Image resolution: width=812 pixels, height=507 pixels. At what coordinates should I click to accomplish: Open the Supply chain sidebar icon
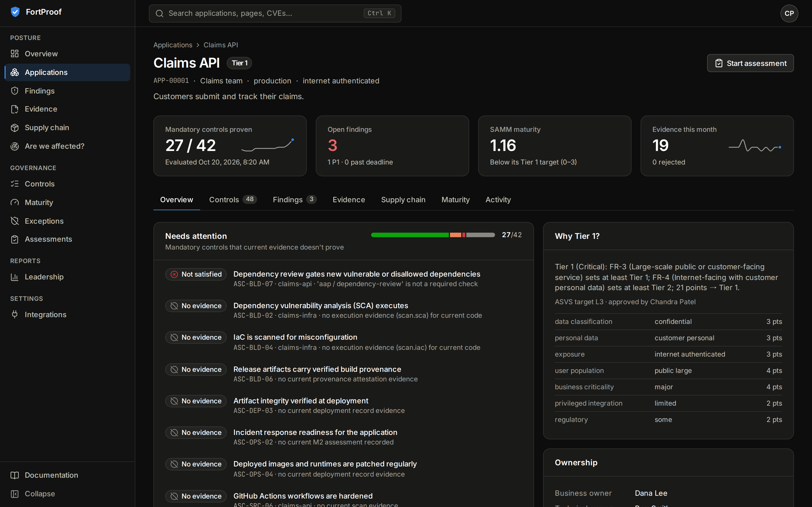[14, 128]
